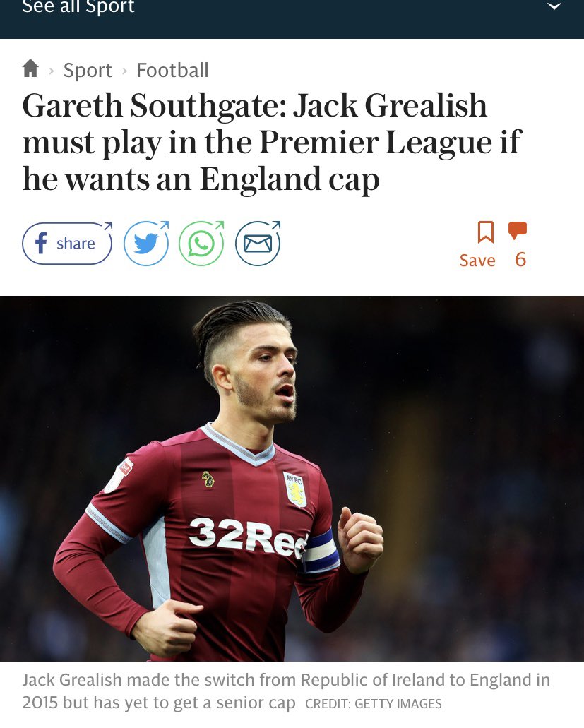Open the See all Sport menu label
The height and width of the screenshot is (728, 584).
click(x=78, y=6)
